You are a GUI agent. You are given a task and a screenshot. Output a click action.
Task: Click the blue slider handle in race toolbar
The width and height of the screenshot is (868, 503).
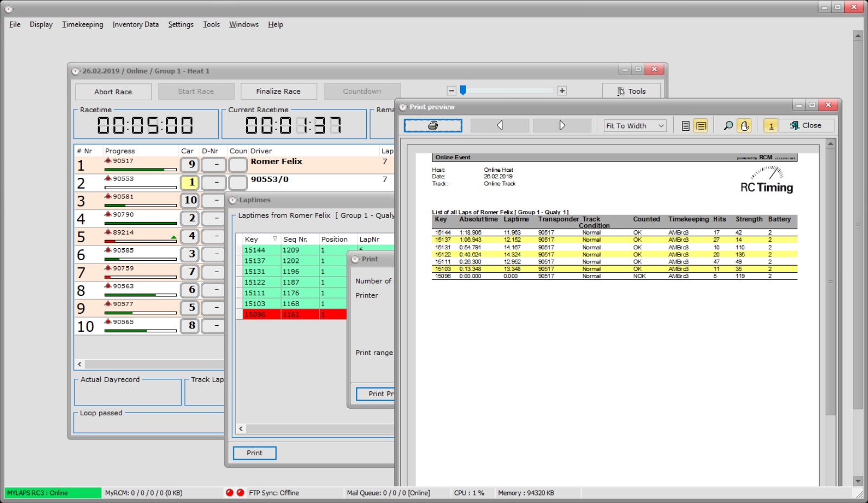(463, 90)
